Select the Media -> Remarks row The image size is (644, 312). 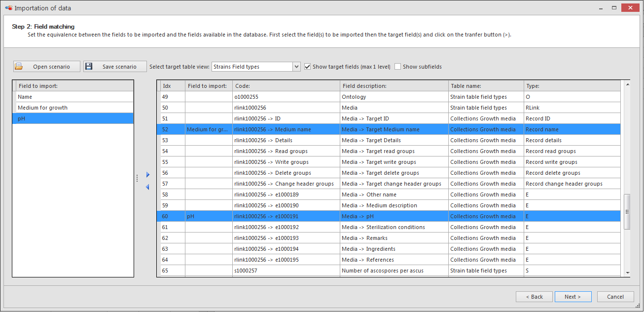389,238
